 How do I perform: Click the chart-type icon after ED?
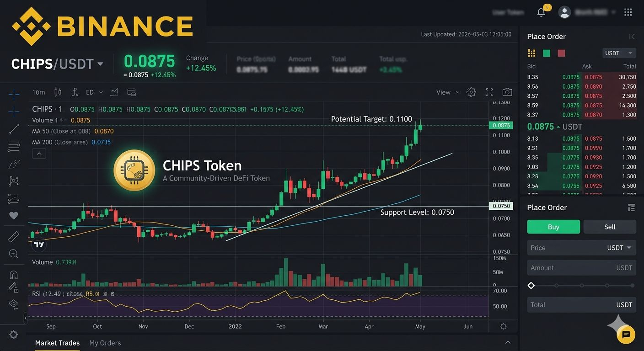114,92
